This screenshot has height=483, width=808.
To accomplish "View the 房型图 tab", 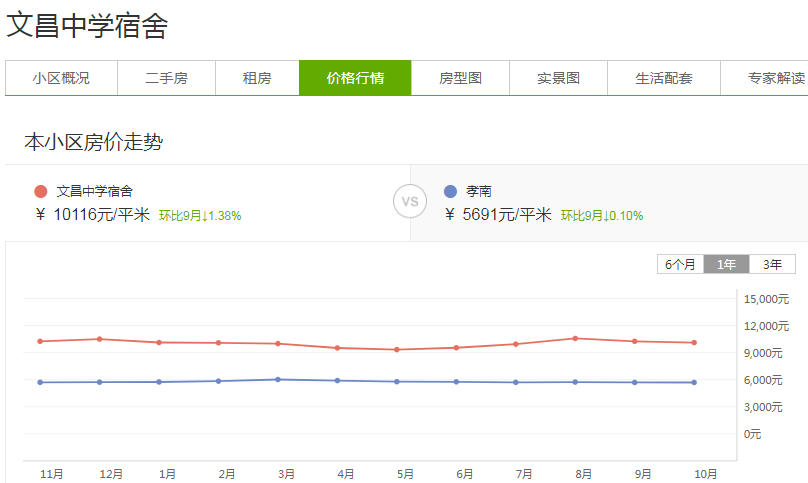I will tap(460, 78).
